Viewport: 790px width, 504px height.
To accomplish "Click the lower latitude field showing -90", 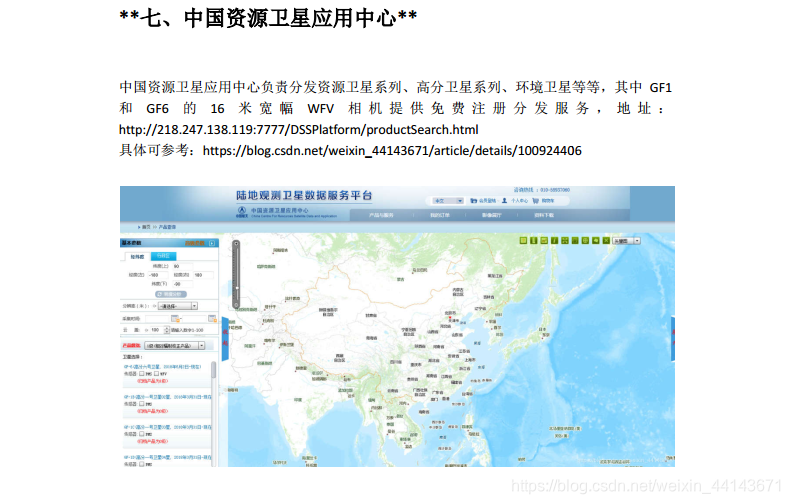I will click(x=183, y=284).
